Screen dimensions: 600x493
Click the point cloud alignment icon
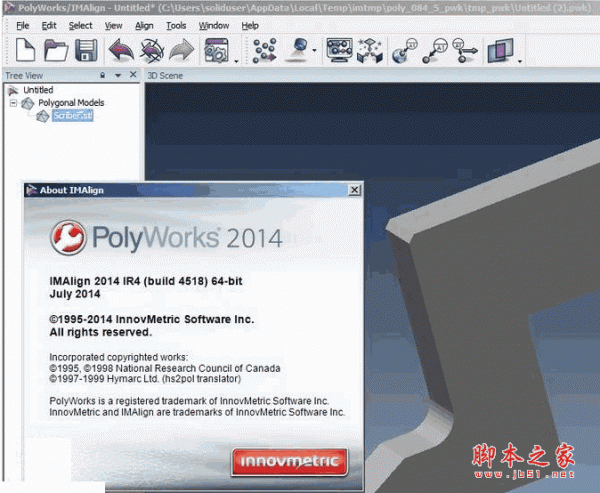point(265,50)
